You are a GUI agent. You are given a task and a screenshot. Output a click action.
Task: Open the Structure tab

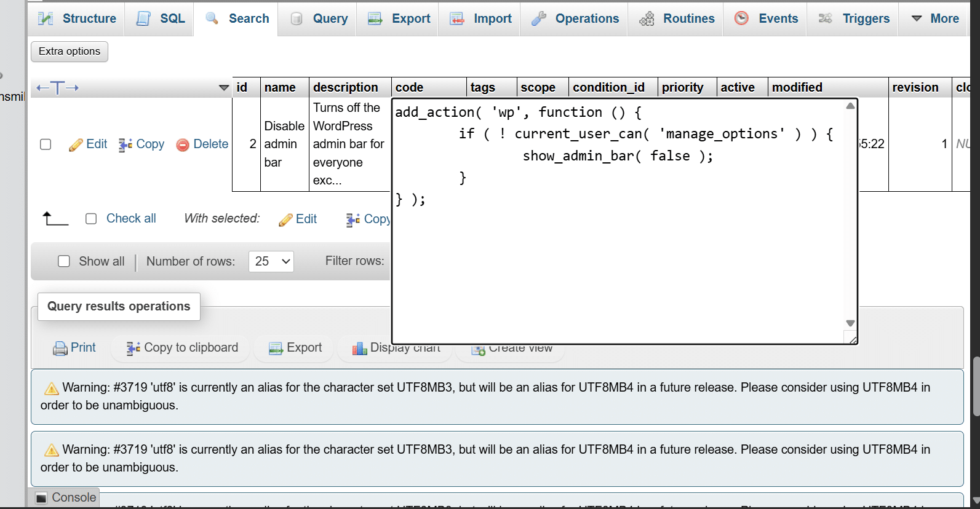(77, 18)
